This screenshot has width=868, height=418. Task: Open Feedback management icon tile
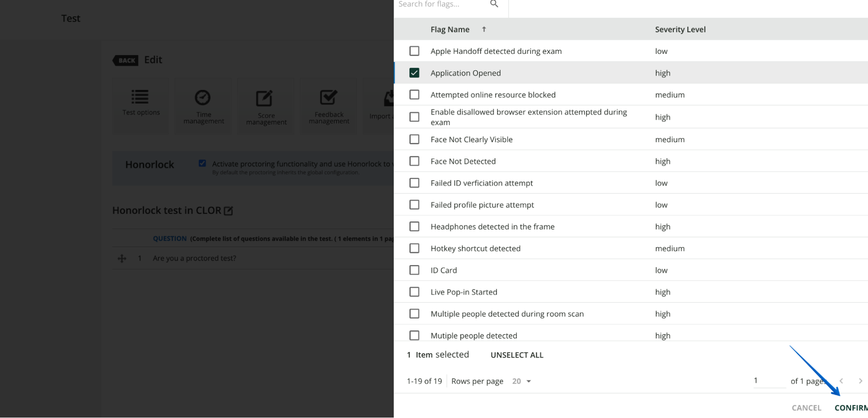click(329, 106)
